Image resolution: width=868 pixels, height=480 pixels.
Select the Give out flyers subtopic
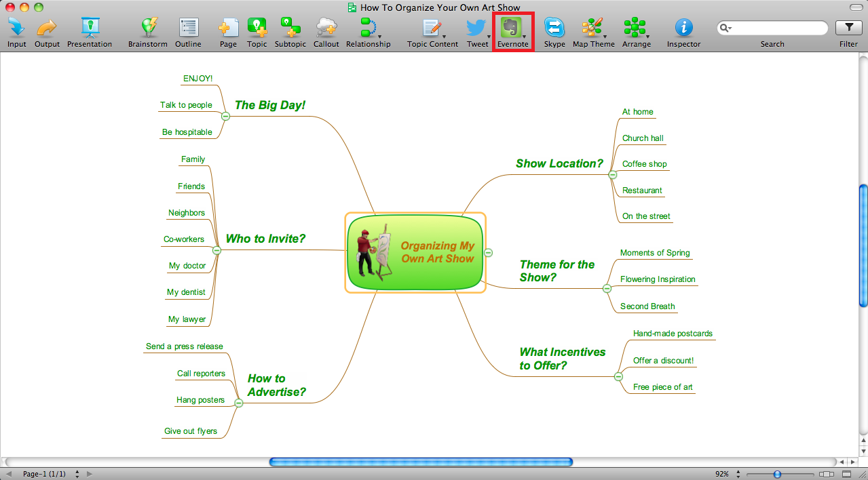click(191, 431)
